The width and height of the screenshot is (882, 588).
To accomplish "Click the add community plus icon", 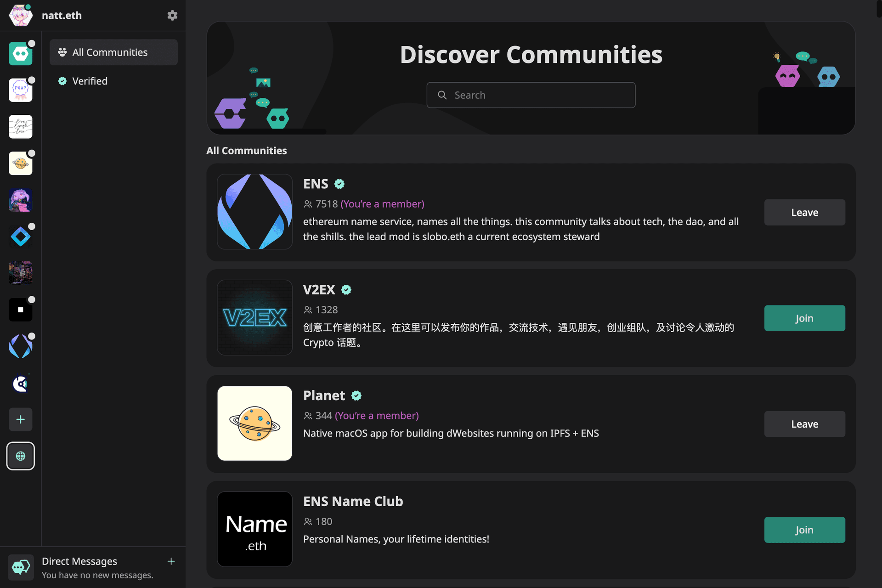I will 21,419.
